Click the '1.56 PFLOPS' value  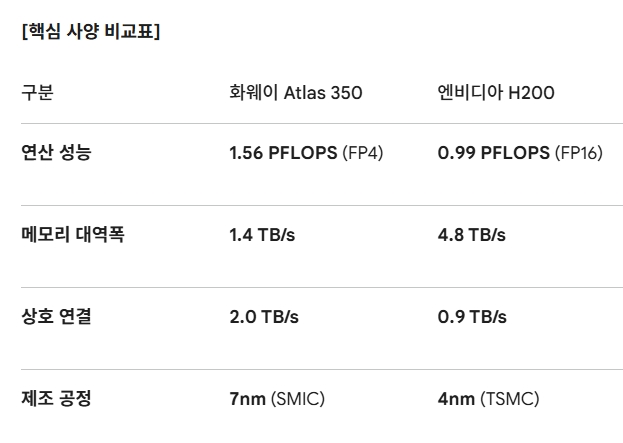point(283,153)
